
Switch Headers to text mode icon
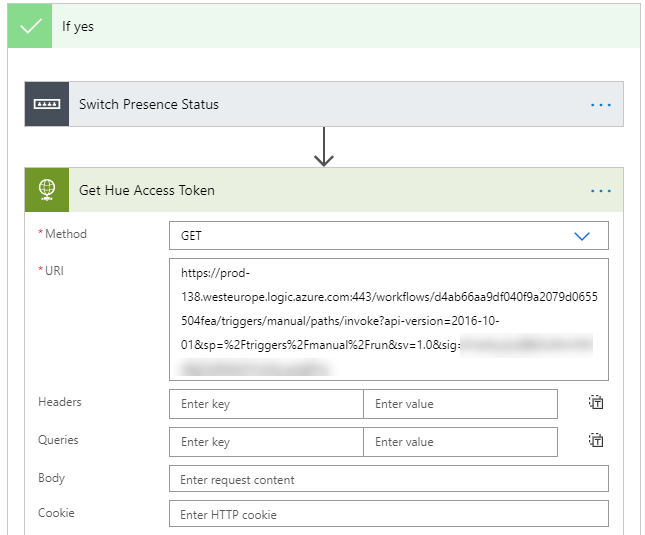click(x=596, y=403)
